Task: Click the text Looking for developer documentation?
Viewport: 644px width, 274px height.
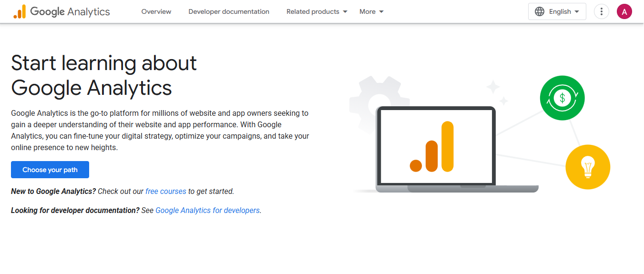Action: coord(75,210)
